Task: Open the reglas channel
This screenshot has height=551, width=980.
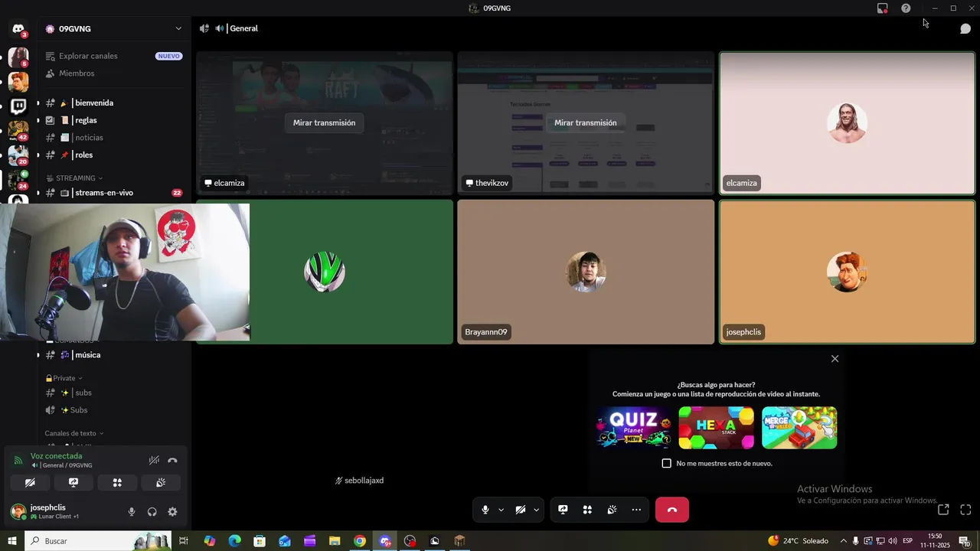Action: pos(113,120)
